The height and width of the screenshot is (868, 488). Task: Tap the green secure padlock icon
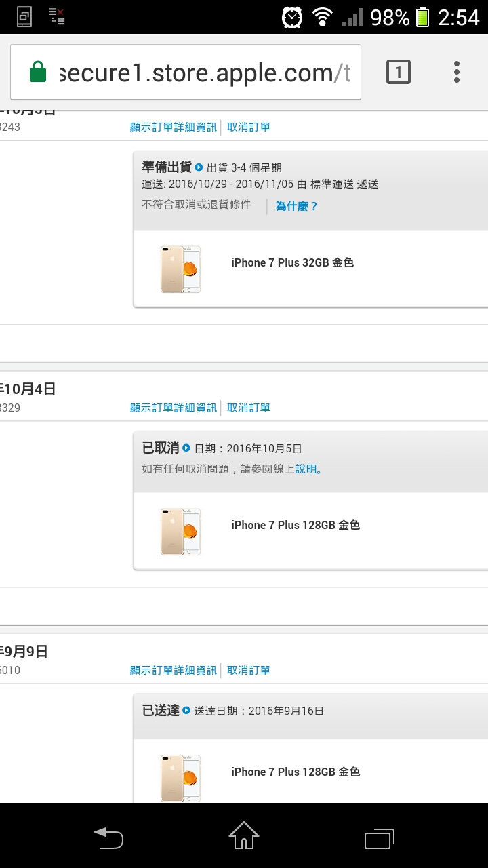[38, 72]
